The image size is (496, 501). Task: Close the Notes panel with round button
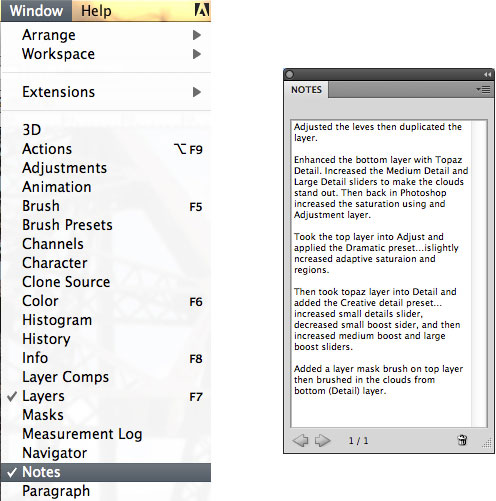pyautogui.click(x=290, y=74)
